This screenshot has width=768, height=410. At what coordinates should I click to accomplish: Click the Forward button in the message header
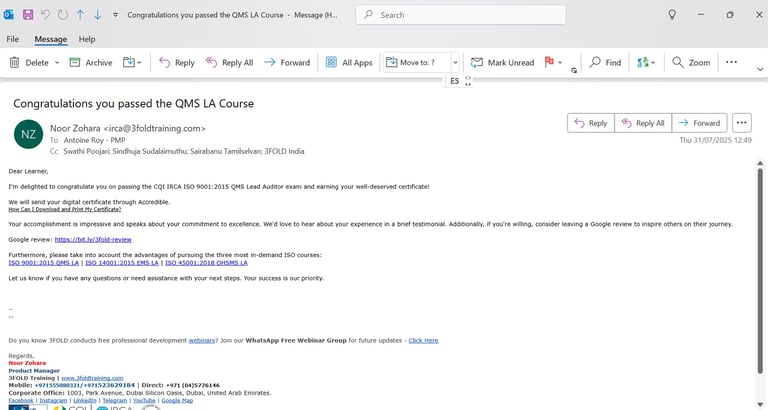699,123
